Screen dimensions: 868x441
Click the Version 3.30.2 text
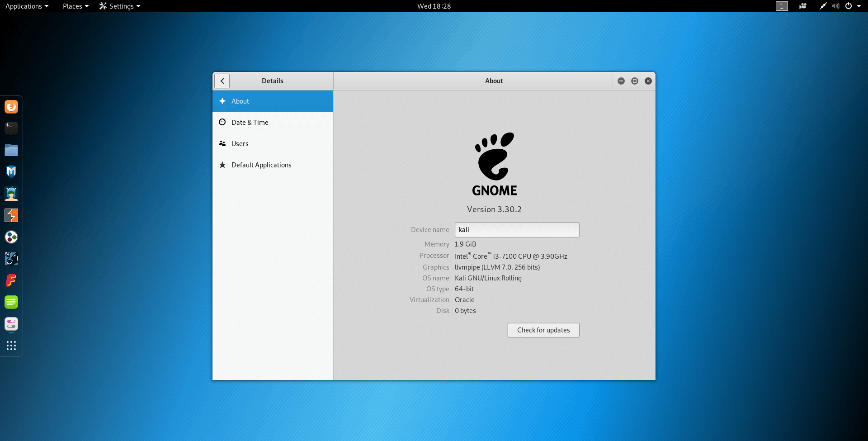pos(494,209)
